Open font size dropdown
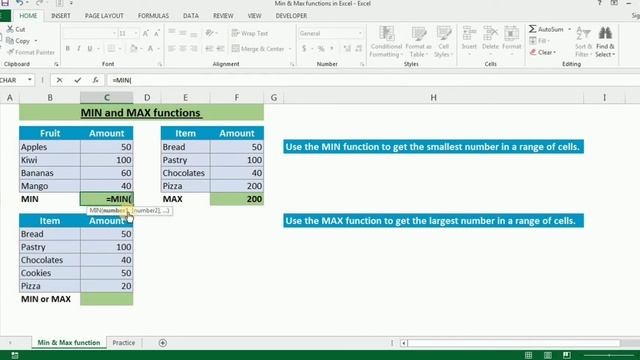The image size is (640, 360). [136, 33]
